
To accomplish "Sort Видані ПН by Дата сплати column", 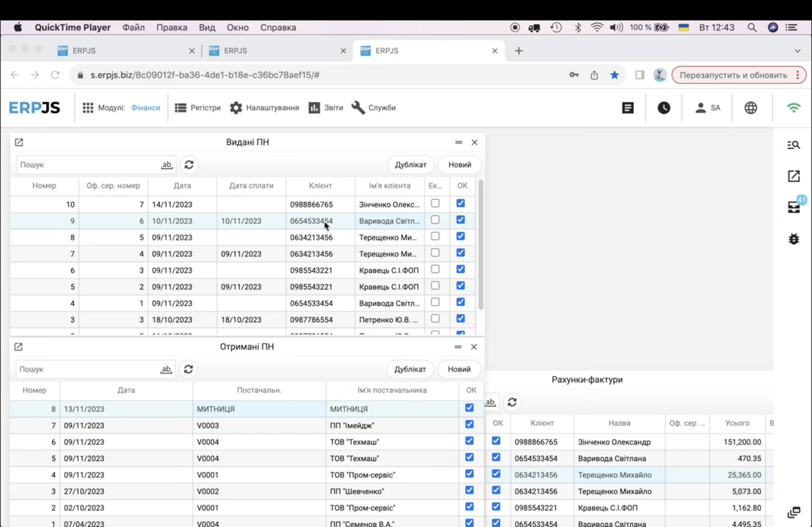I will 251,186.
